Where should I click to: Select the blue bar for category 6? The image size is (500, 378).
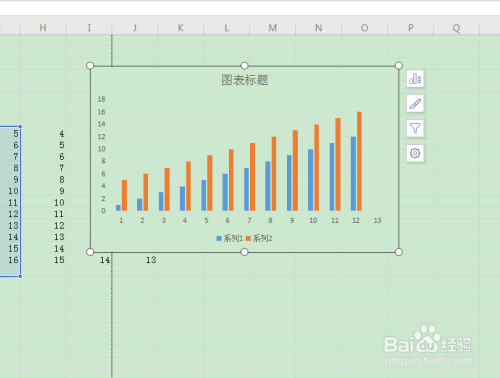pyautogui.click(x=225, y=192)
